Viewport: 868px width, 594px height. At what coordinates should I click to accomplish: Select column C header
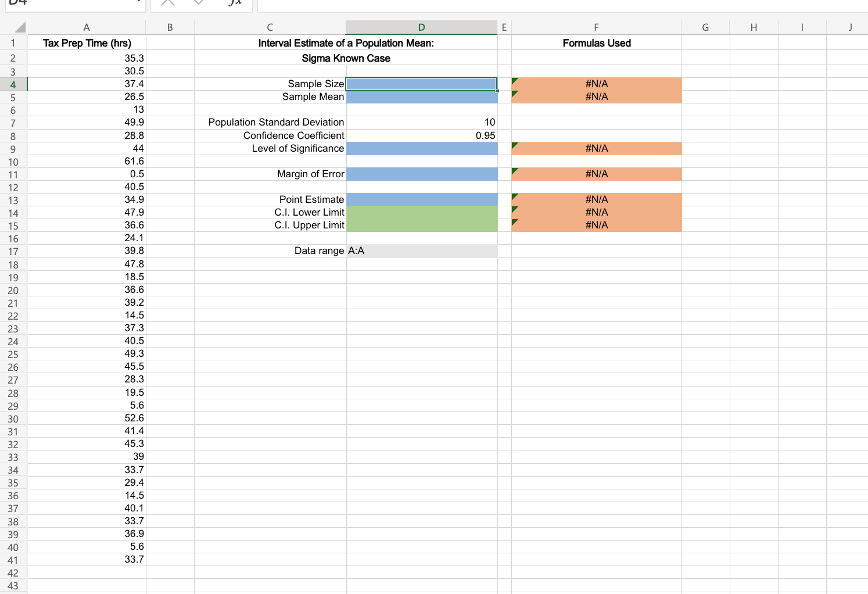tap(270, 27)
